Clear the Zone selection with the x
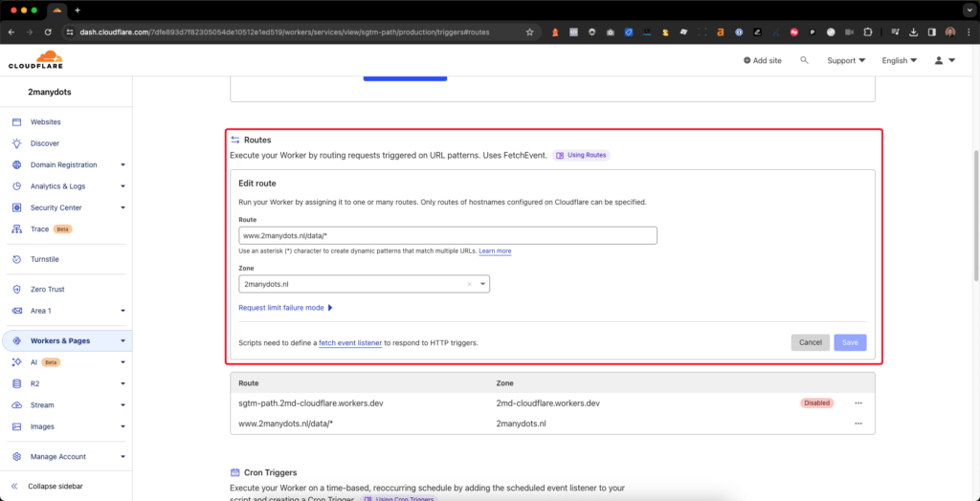980x501 pixels. coord(469,284)
